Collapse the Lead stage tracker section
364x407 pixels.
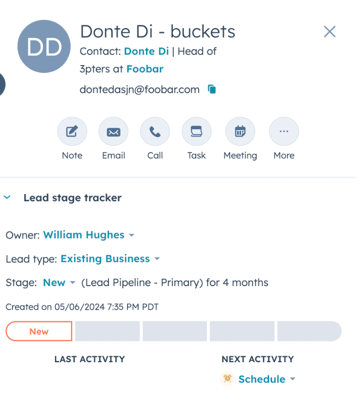tap(7, 197)
